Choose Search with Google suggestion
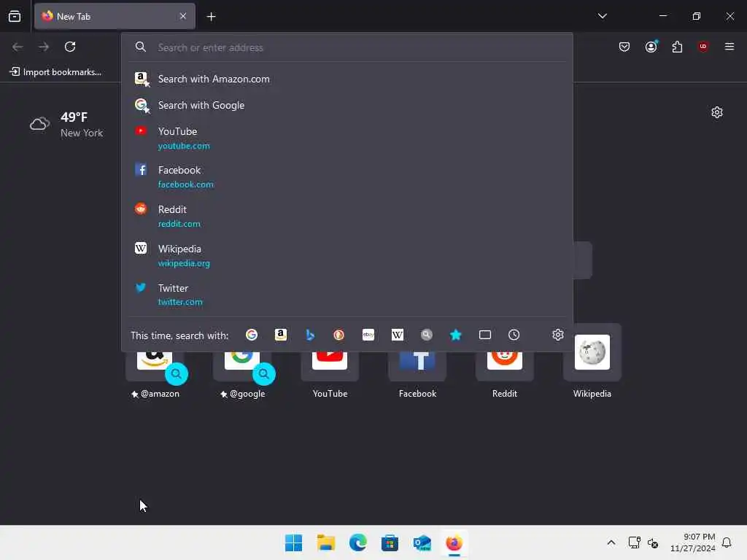This screenshot has height=560, width=747. coord(347,105)
